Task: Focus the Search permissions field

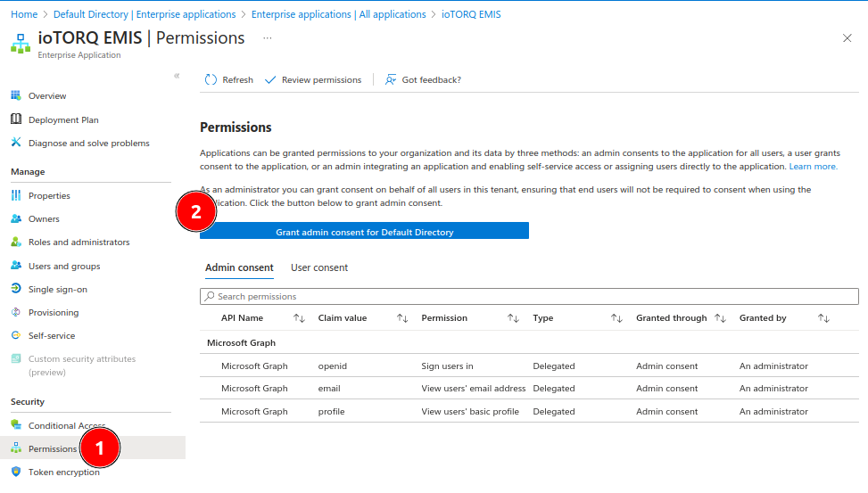Action: point(529,296)
